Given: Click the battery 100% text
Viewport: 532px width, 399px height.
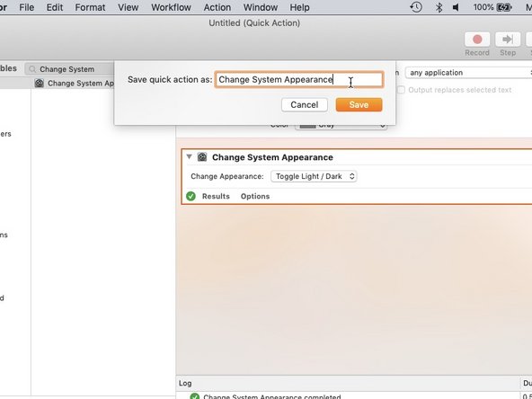Looking at the screenshot, I should [x=483, y=7].
